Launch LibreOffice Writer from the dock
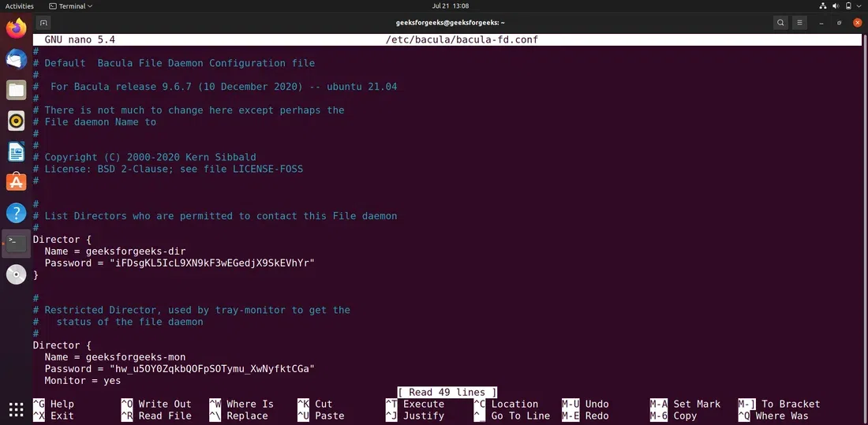868x425 pixels. pos(17,151)
